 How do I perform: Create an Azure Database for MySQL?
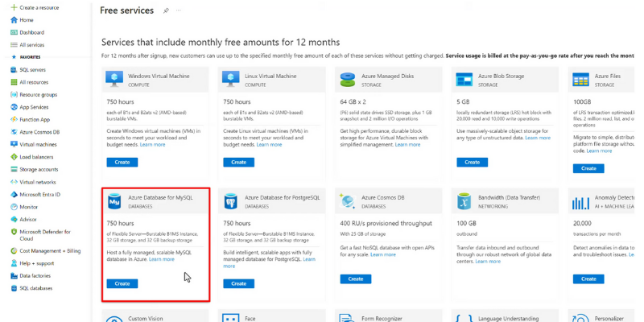click(122, 284)
